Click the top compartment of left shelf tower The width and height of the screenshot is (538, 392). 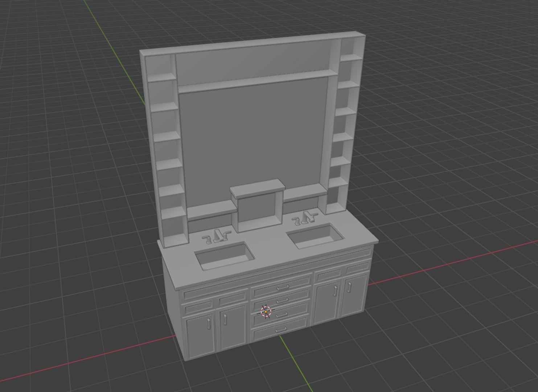click(x=161, y=68)
